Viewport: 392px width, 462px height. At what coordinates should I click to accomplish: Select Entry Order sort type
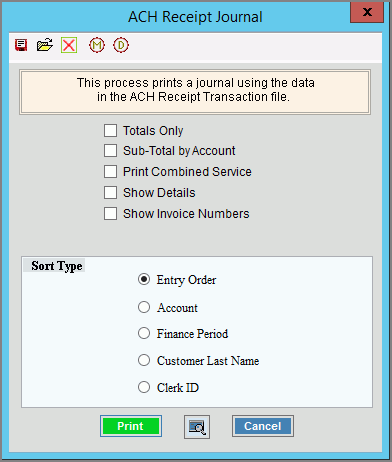tap(144, 279)
